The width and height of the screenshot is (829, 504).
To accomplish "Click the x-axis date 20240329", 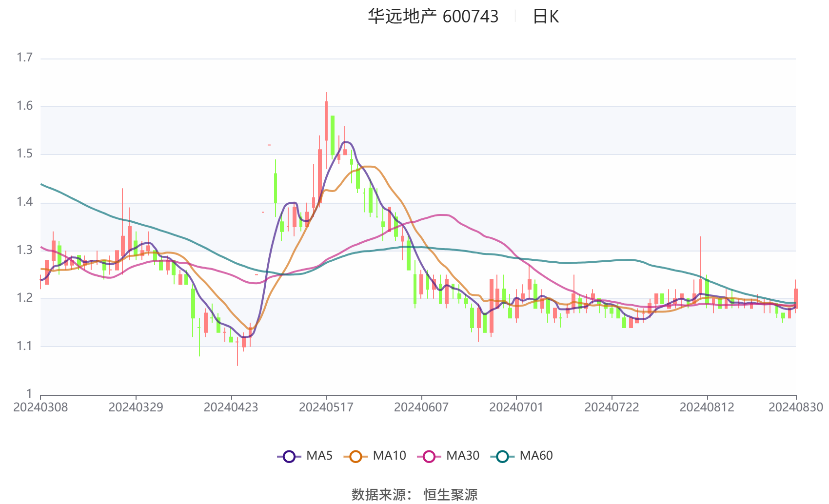I will click(136, 407).
